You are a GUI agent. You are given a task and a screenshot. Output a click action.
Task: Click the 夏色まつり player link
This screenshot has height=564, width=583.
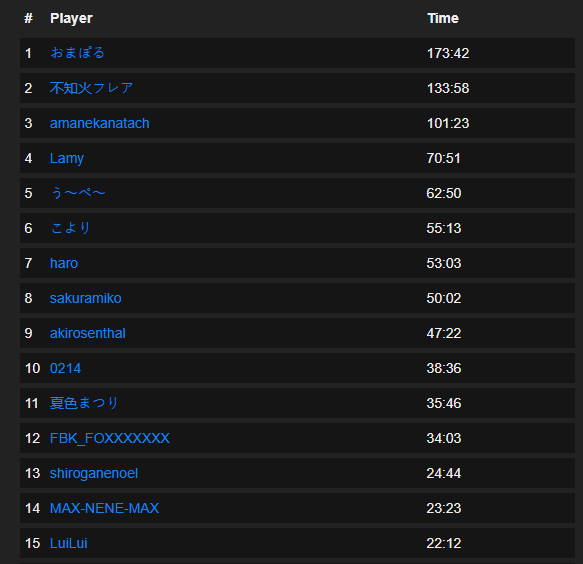pyautogui.click(x=84, y=403)
